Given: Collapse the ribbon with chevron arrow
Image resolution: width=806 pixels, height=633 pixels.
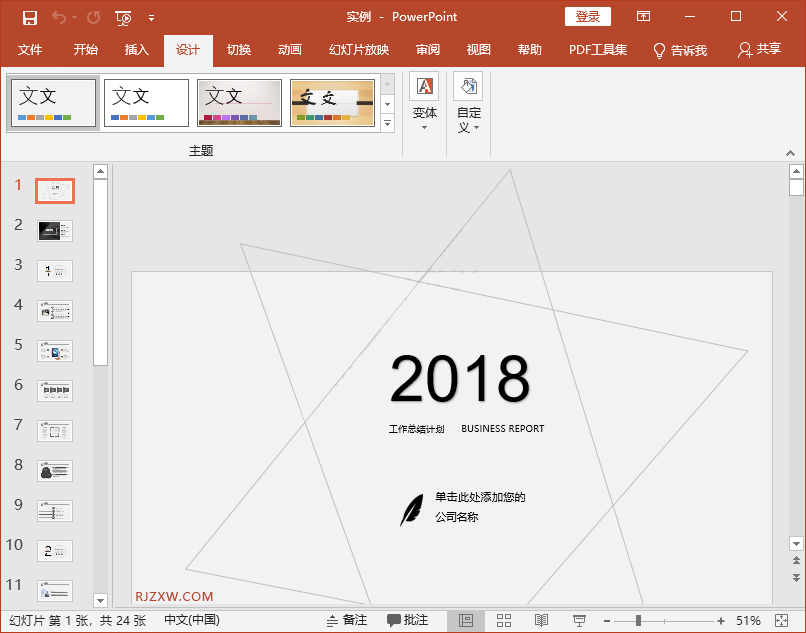Looking at the screenshot, I should click(791, 153).
